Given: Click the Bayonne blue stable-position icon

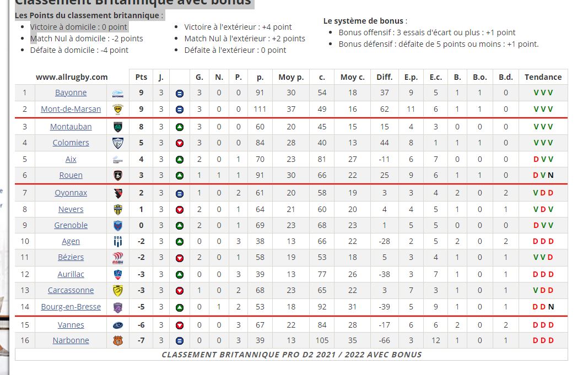Looking at the screenshot, I should coord(180,93).
